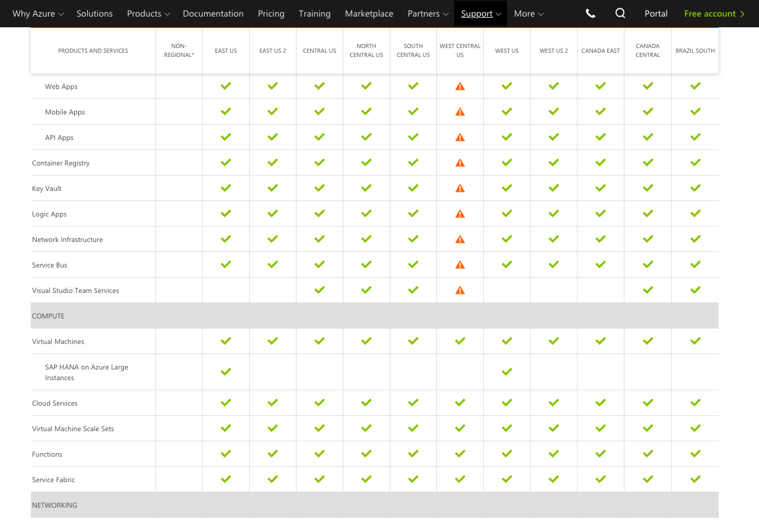759x532 pixels.
Task: Click the Web Apps row label
Action: pyautogui.click(x=61, y=87)
